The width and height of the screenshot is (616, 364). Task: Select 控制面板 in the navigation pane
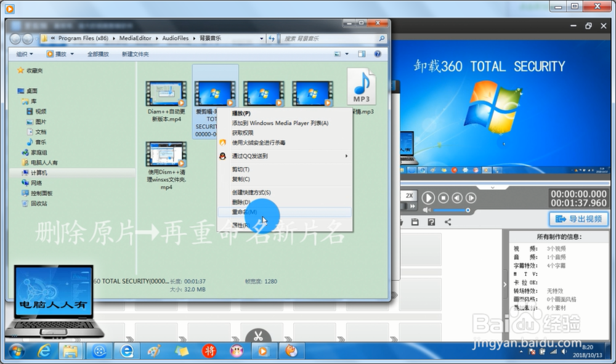coord(37,193)
